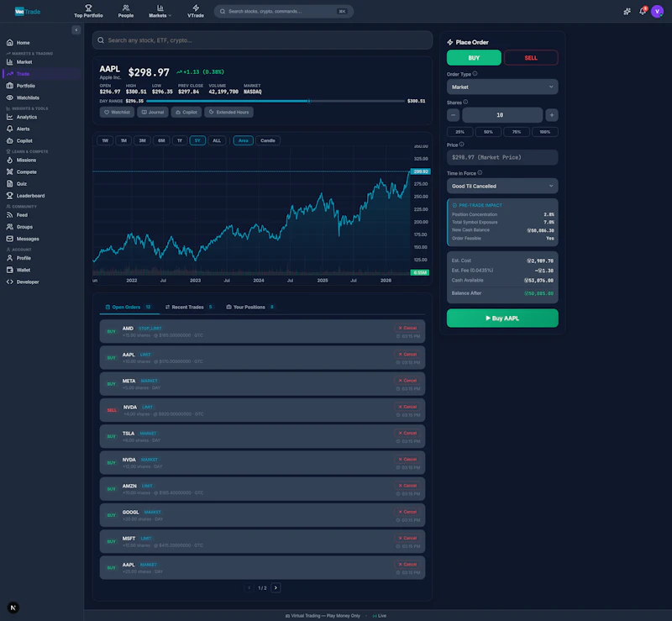Open Time in Force dropdown
672x621 pixels.
click(x=502, y=186)
